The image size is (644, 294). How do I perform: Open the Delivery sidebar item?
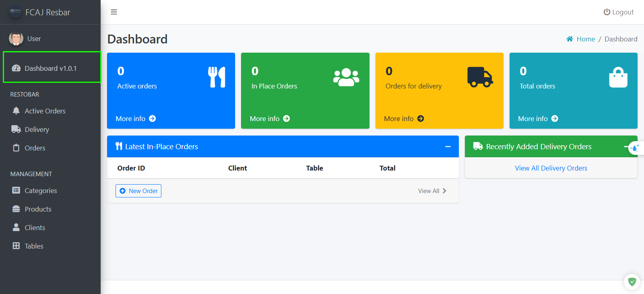click(x=50, y=130)
